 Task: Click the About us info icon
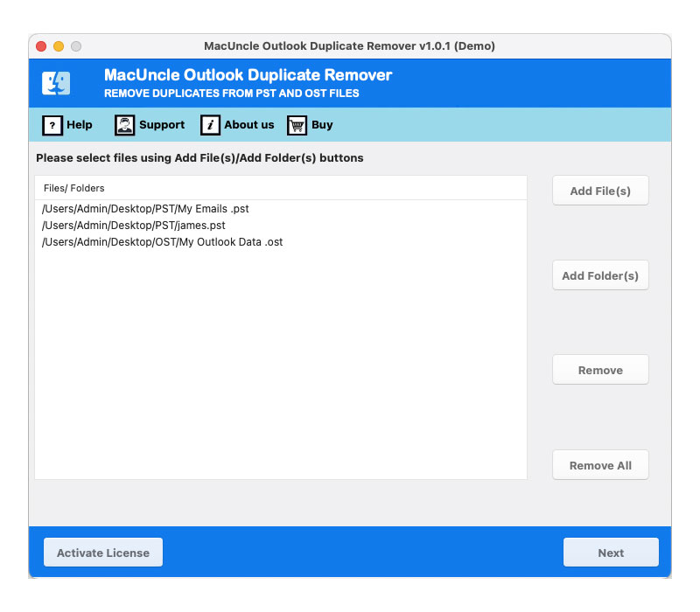(x=211, y=125)
